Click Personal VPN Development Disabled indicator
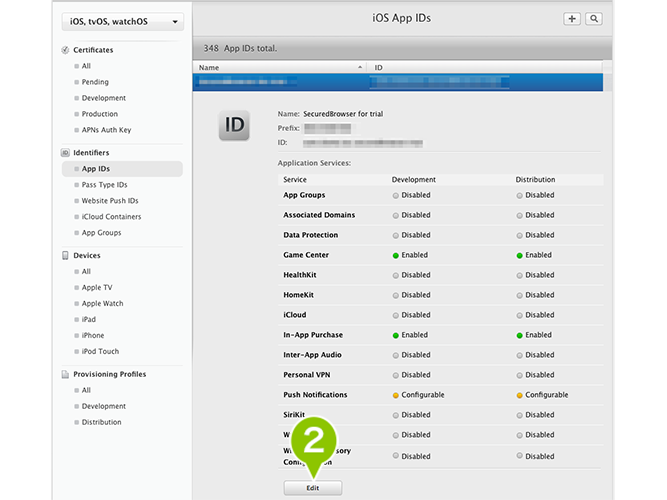667x500 pixels. pyautogui.click(x=396, y=375)
